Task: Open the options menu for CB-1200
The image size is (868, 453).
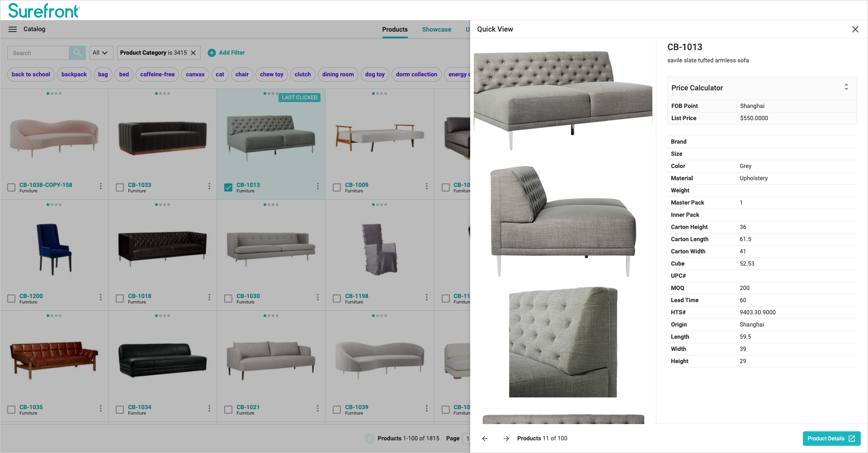Action: [101, 297]
